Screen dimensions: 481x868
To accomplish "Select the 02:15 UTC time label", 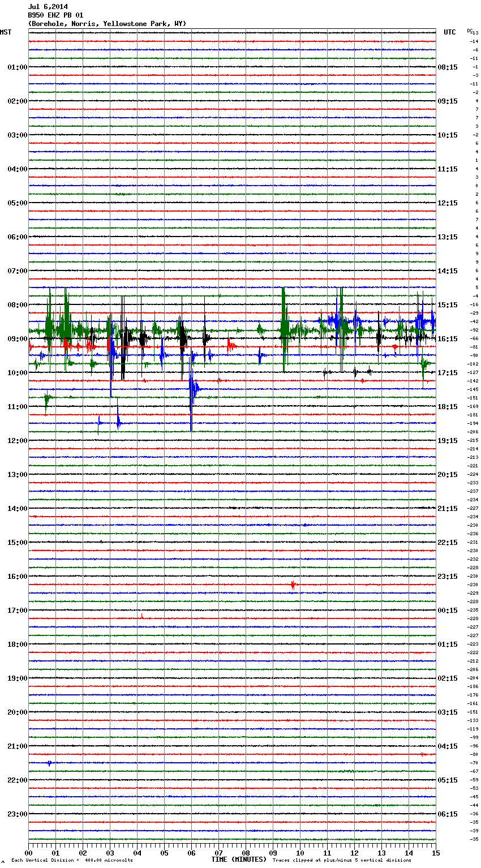I will click(448, 678).
